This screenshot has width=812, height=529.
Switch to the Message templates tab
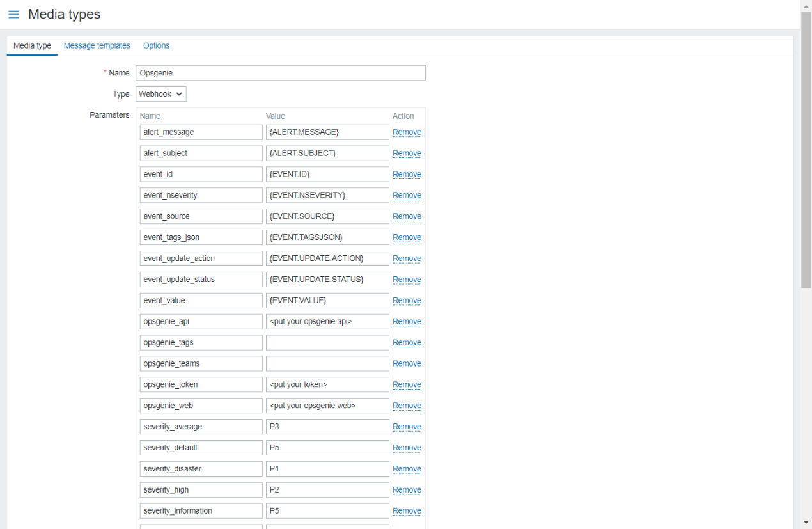[97, 46]
